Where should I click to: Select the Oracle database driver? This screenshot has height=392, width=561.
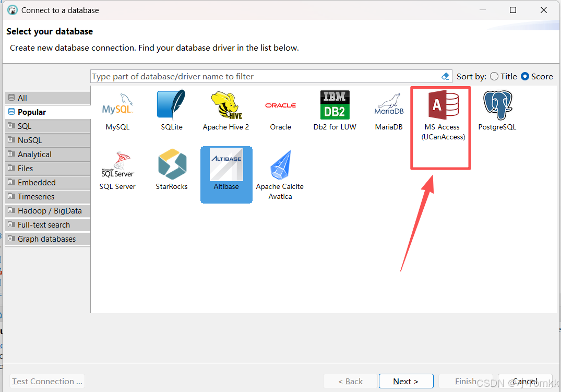(x=281, y=105)
